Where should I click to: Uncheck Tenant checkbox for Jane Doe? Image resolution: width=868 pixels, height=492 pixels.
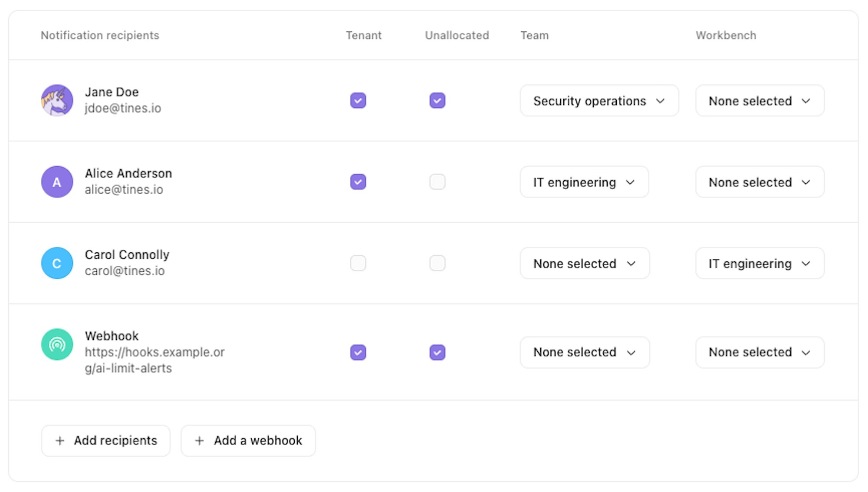[358, 100]
